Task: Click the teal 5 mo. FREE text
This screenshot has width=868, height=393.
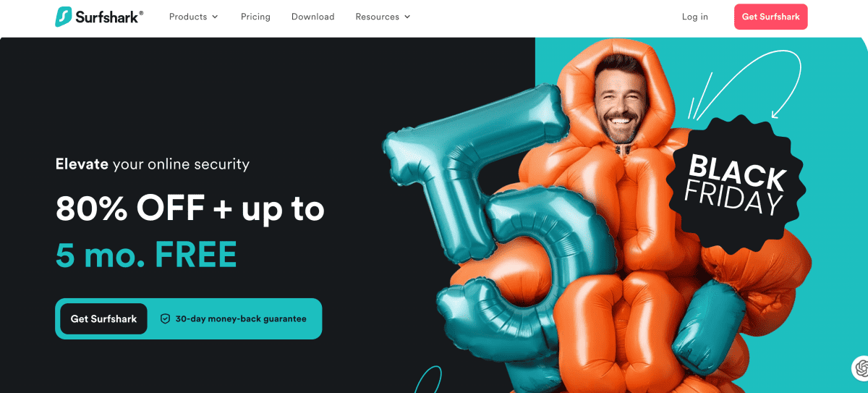Action: [x=146, y=254]
